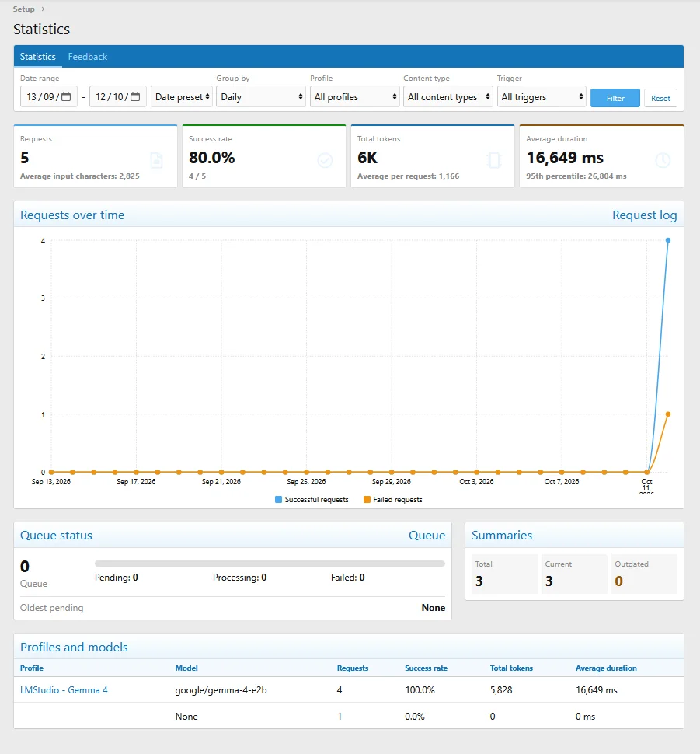Toggle Successful requests legend swatch
The width and height of the screenshot is (700, 754).
click(x=278, y=500)
